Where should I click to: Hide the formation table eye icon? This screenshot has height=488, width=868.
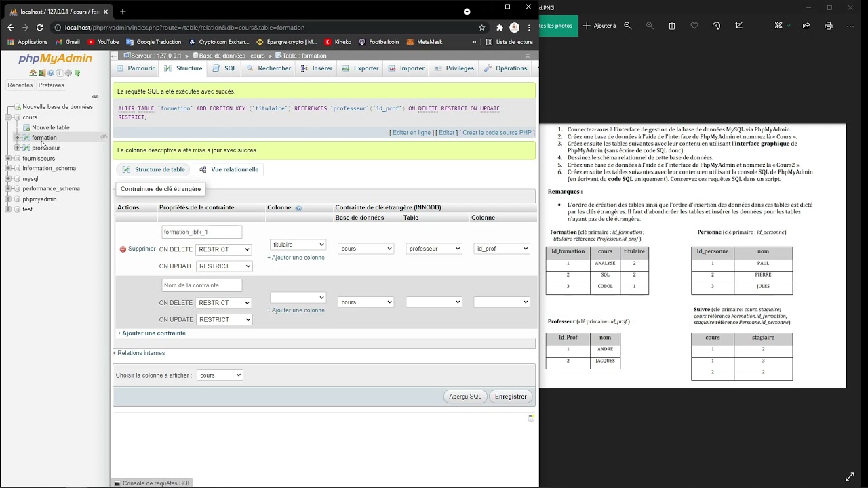(104, 137)
